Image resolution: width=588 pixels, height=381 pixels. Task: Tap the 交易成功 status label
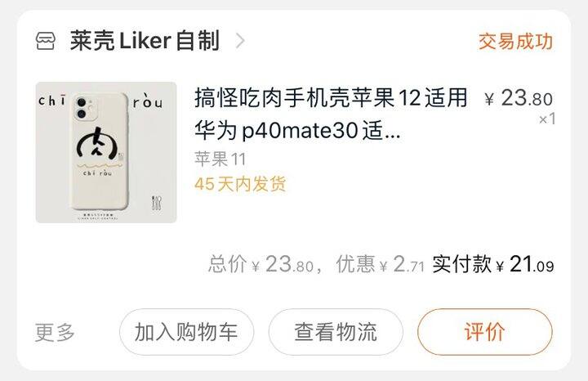pos(515,42)
